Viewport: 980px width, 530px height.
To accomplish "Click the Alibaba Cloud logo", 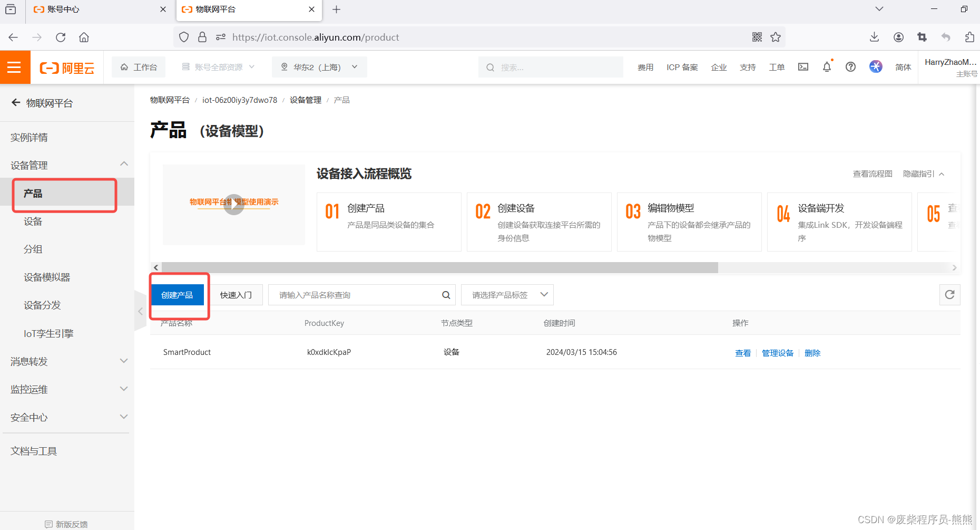I will click(x=66, y=67).
